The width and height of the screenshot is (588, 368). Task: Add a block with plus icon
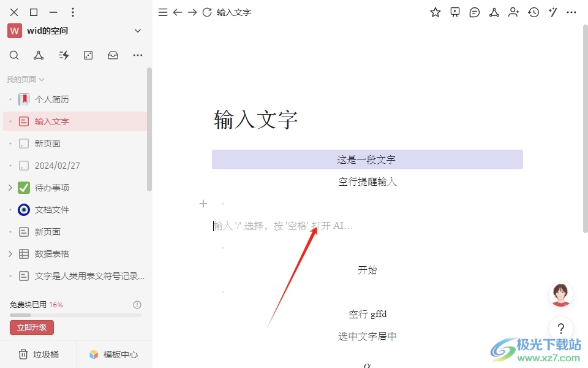click(x=203, y=204)
